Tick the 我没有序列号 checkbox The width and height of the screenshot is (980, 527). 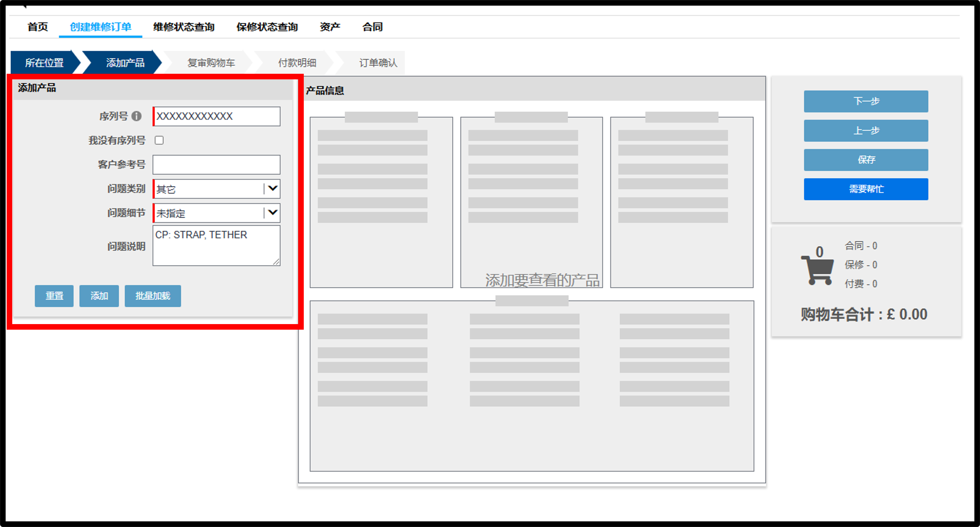159,140
